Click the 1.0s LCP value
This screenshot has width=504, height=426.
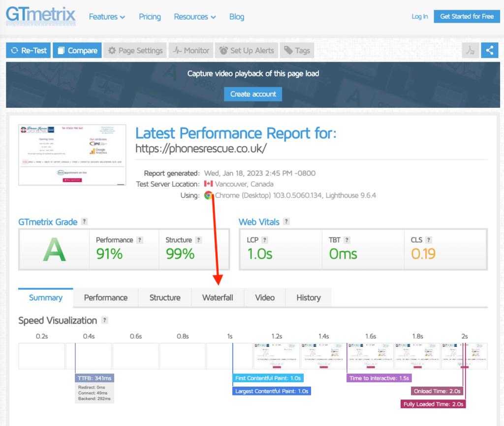click(260, 254)
